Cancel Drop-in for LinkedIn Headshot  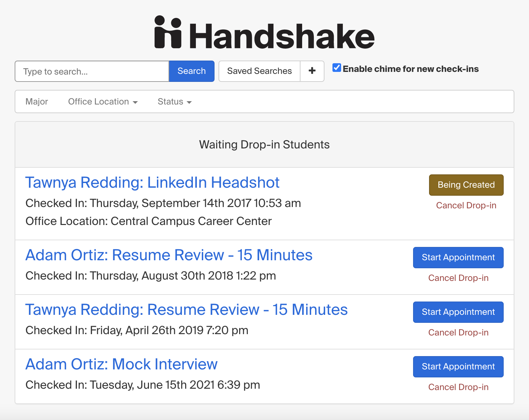[466, 205]
